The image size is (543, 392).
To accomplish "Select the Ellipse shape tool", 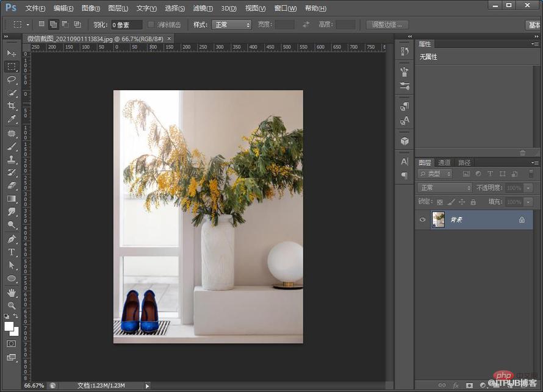I will click(x=12, y=278).
